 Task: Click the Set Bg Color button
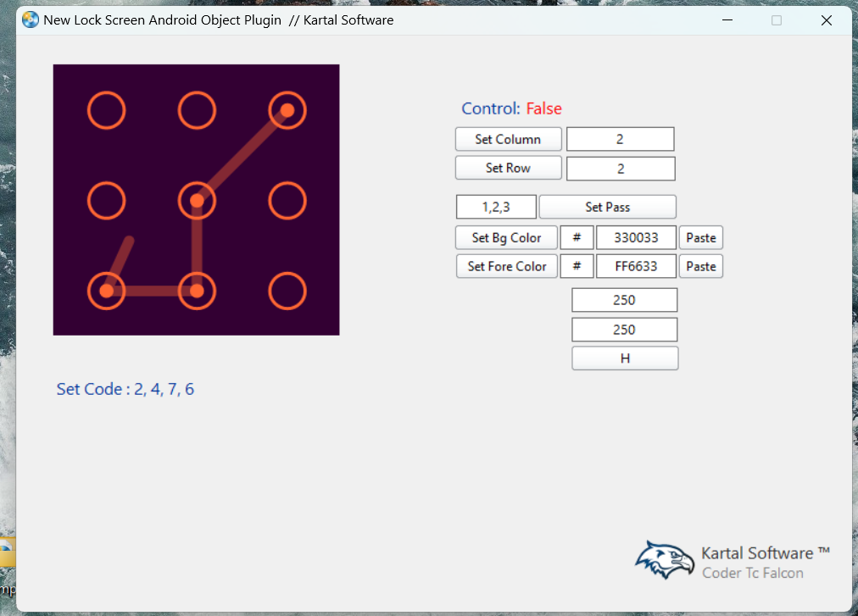coord(506,237)
